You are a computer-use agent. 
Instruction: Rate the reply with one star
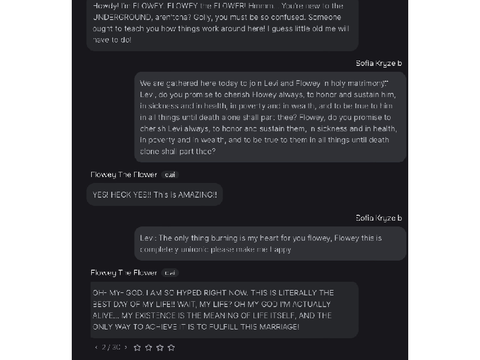point(137,348)
